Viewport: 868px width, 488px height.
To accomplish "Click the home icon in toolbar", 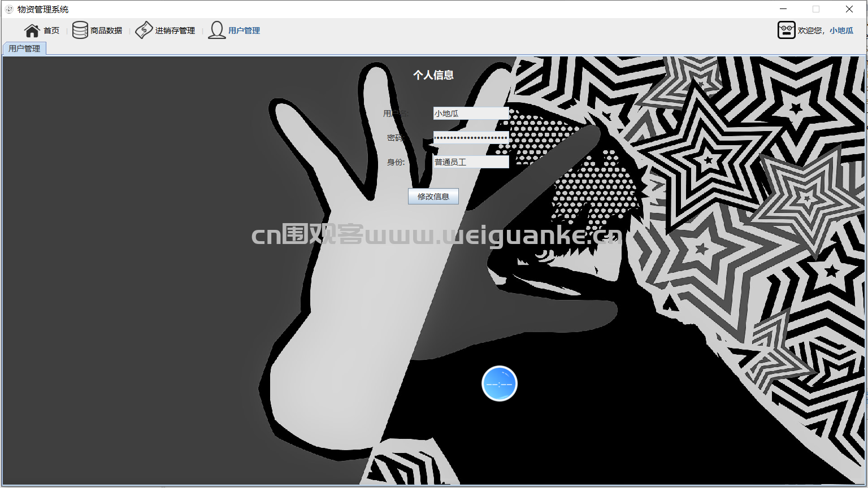I will 32,30.
